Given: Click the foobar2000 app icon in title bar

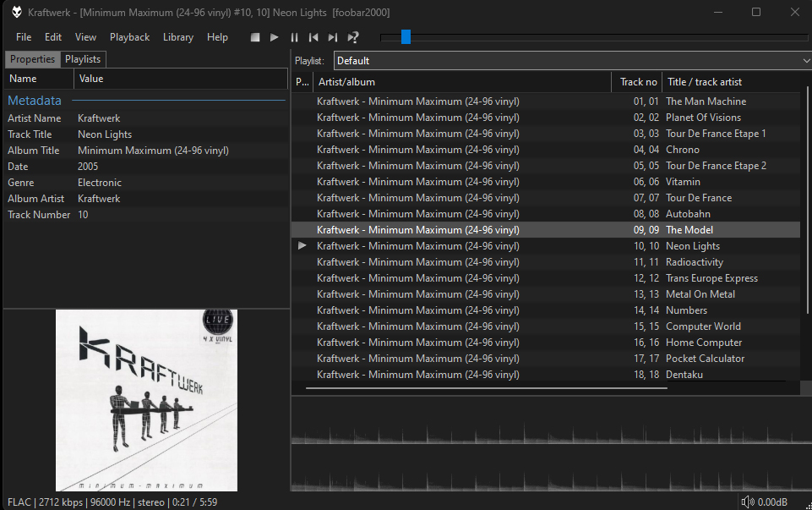Looking at the screenshot, I should 17,12.
